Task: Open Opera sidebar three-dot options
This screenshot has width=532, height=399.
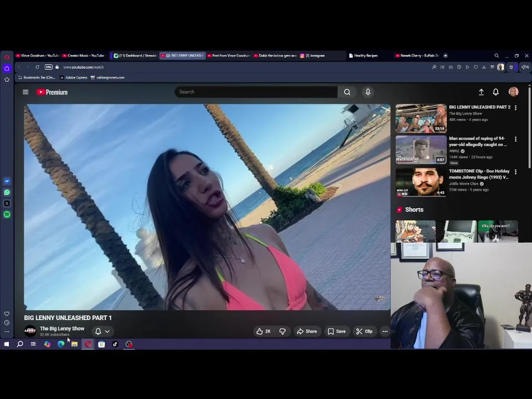Action: [x=7, y=331]
